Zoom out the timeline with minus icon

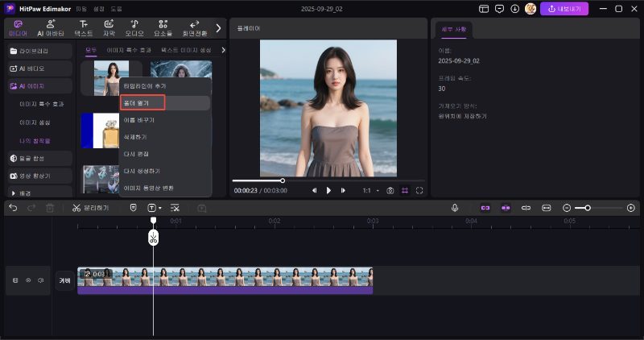point(567,208)
